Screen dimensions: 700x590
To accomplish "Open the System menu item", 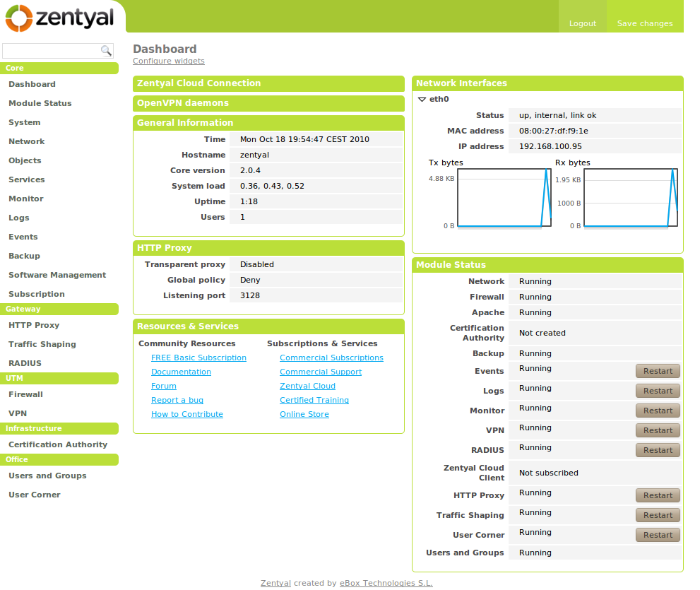I will point(25,122).
